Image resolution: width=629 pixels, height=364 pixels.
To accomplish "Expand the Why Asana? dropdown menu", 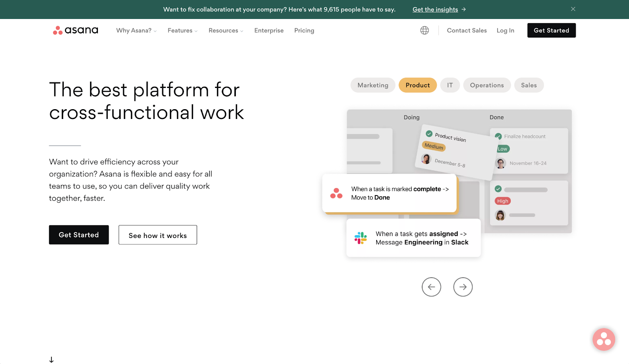I will tap(136, 31).
